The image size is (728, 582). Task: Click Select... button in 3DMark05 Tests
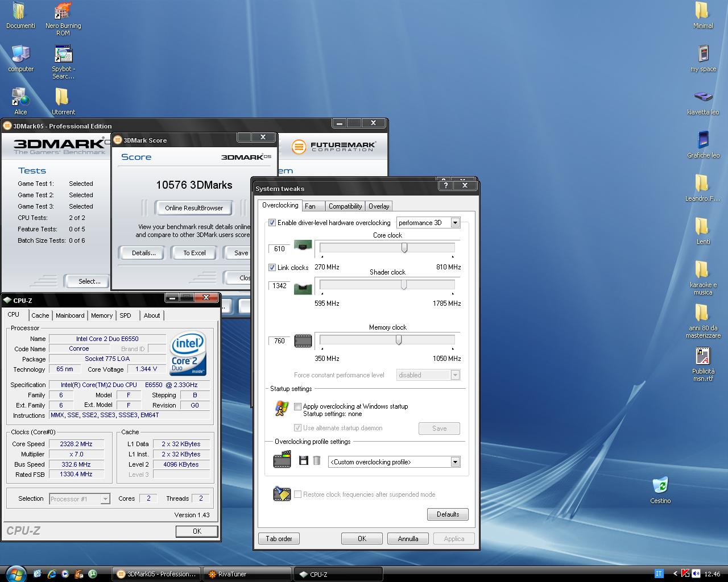[x=89, y=281]
